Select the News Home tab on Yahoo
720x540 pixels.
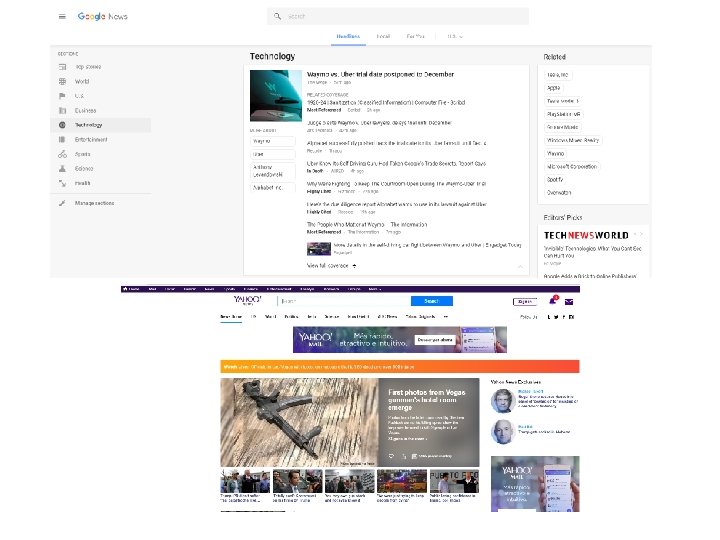click(x=231, y=317)
